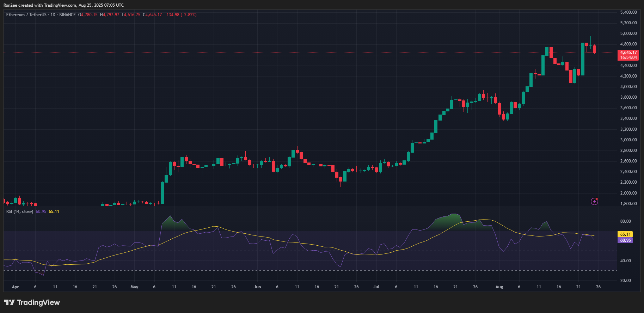Click the TradingView logo at bottom left
Viewport: 644px width, 313px height.
(x=32, y=302)
